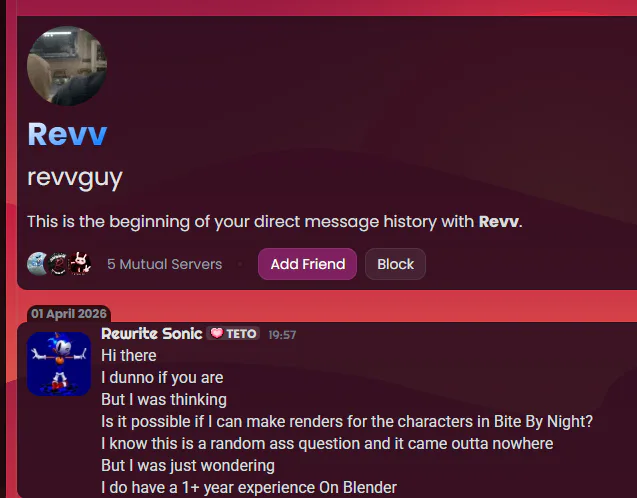The height and width of the screenshot is (498, 637).
Task: Click the Block button
Action: pyautogui.click(x=395, y=264)
